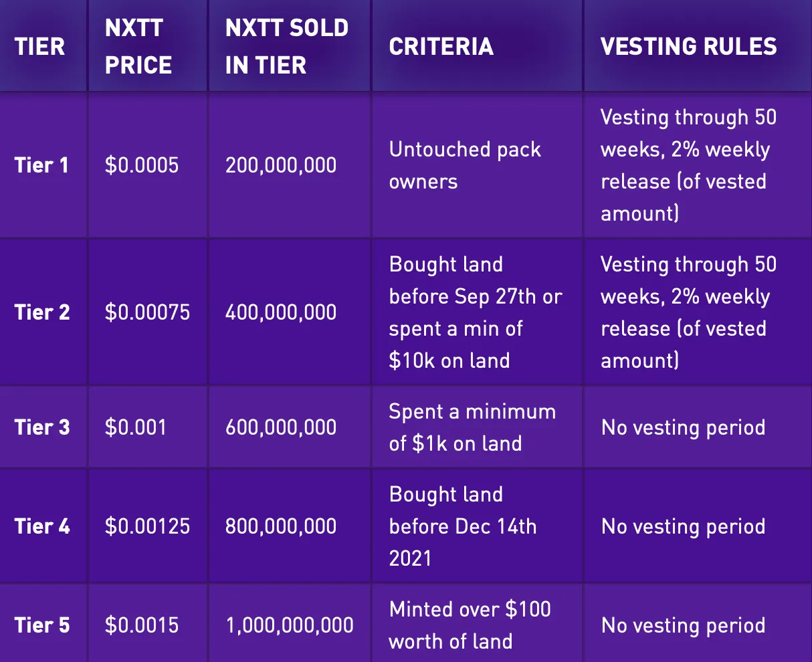
Task: Click the $0.00125 price cell
Action: (x=147, y=526)
